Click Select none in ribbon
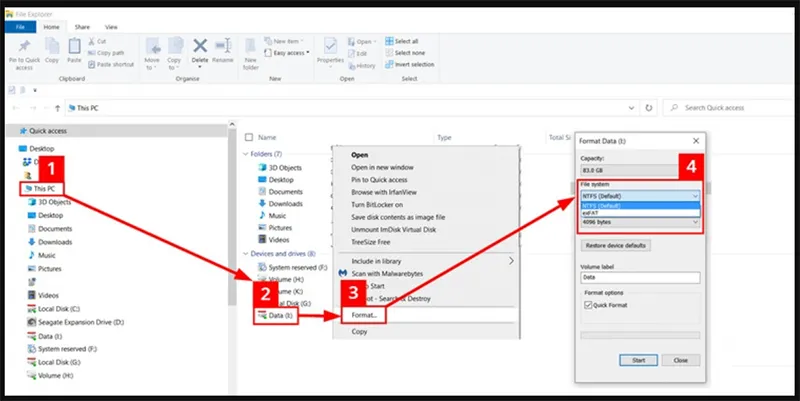 405,53
